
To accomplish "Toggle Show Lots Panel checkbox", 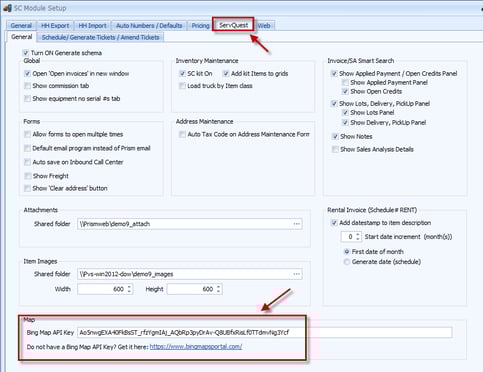I will coord(345,113).
